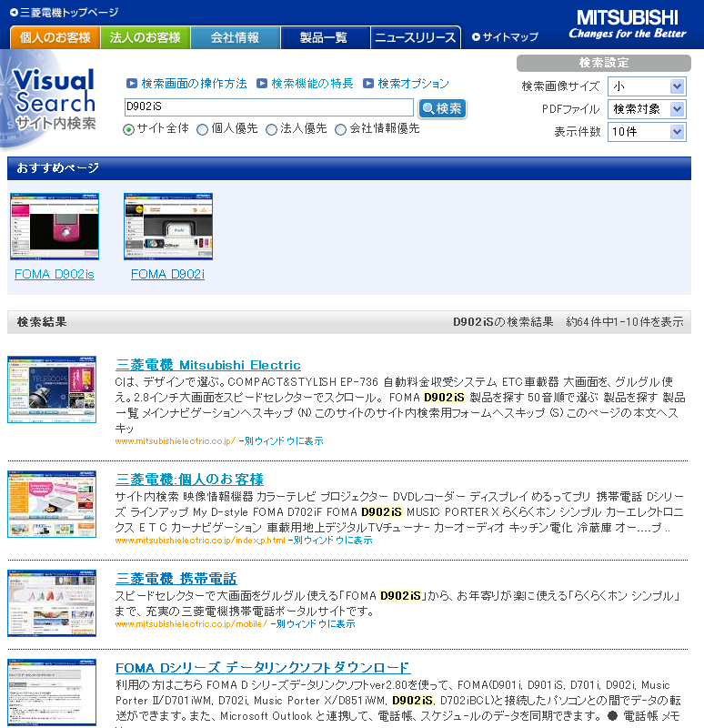This screenshot has width=704, height=728.
Task: Open 検索オプション link
Action: point(413,84)
